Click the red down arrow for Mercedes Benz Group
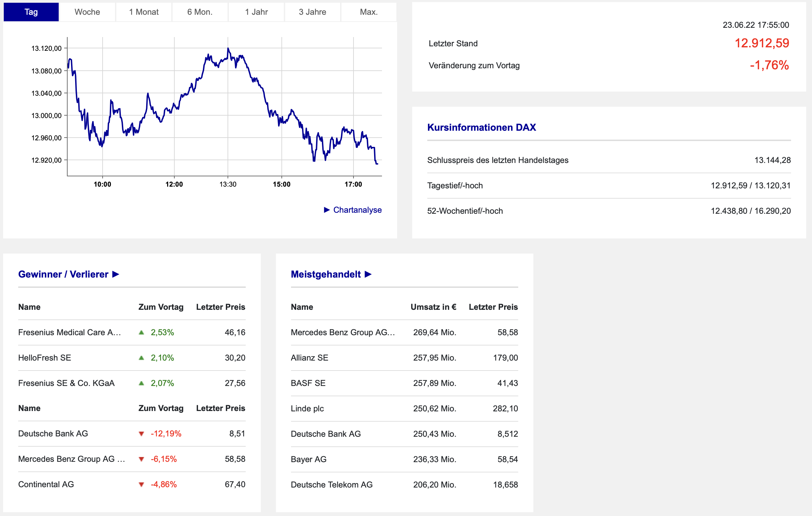This screenshot has height=516, width=812. point(141,459)
